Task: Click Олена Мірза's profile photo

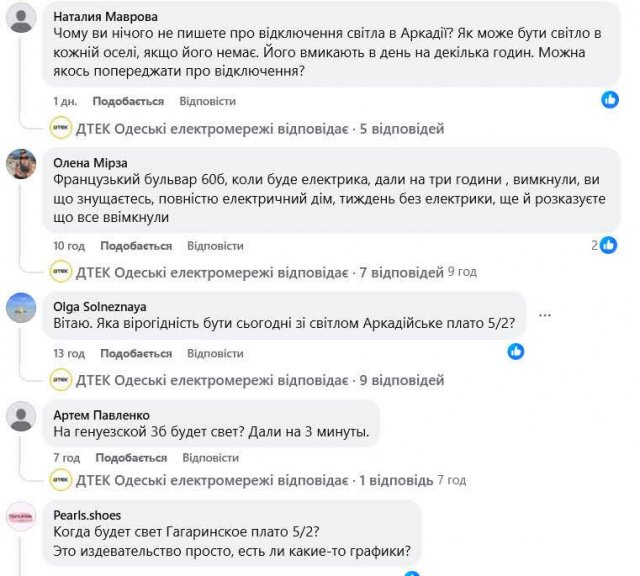Action: click(21, 163)
